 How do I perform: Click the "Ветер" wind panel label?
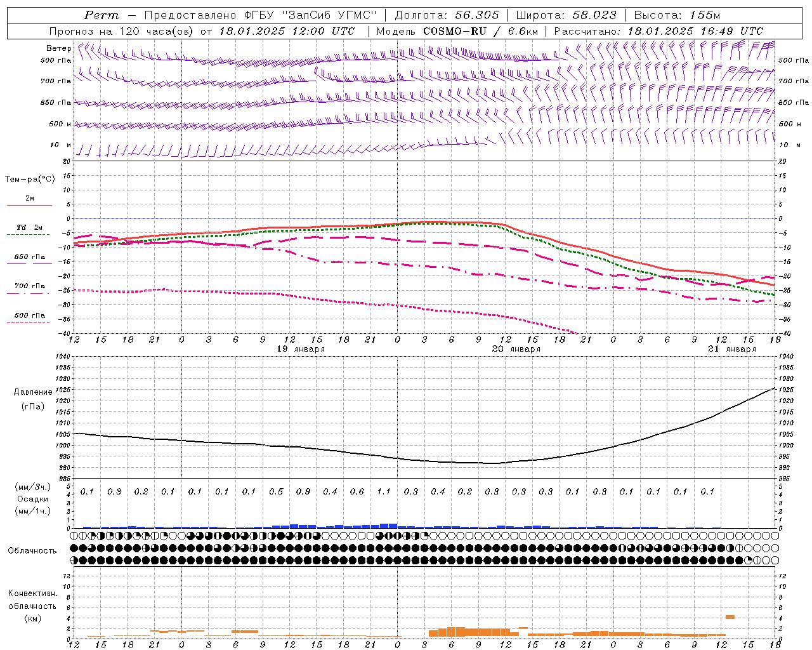(x=59, y=48)
